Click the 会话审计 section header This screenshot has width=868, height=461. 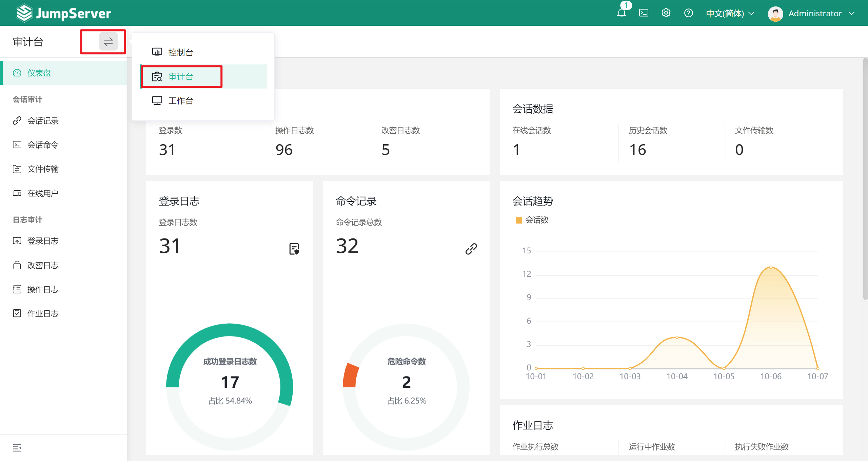pos(27,99)
